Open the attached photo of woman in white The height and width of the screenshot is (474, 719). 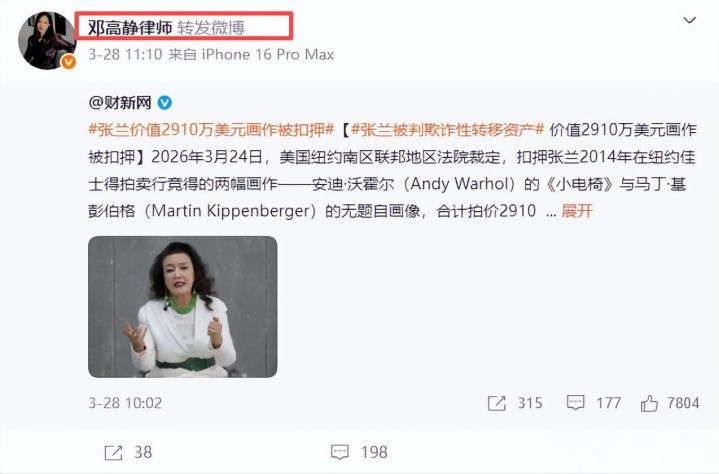183,307
